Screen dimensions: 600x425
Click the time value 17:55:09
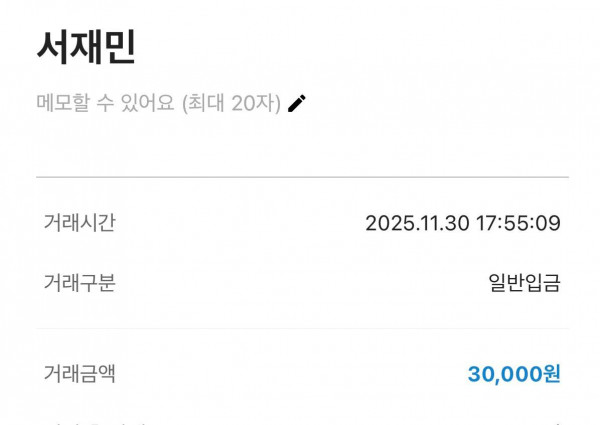[518, 223]
